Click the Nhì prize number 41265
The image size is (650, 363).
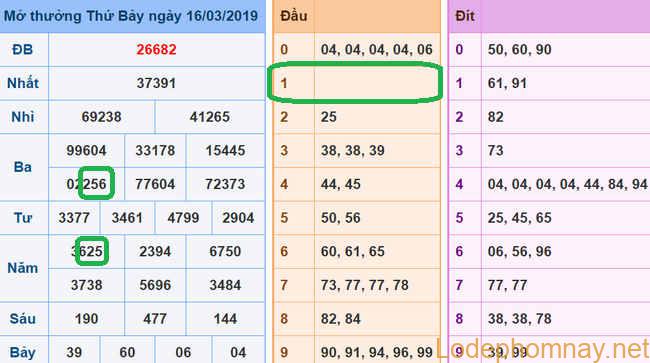(210, 117)
